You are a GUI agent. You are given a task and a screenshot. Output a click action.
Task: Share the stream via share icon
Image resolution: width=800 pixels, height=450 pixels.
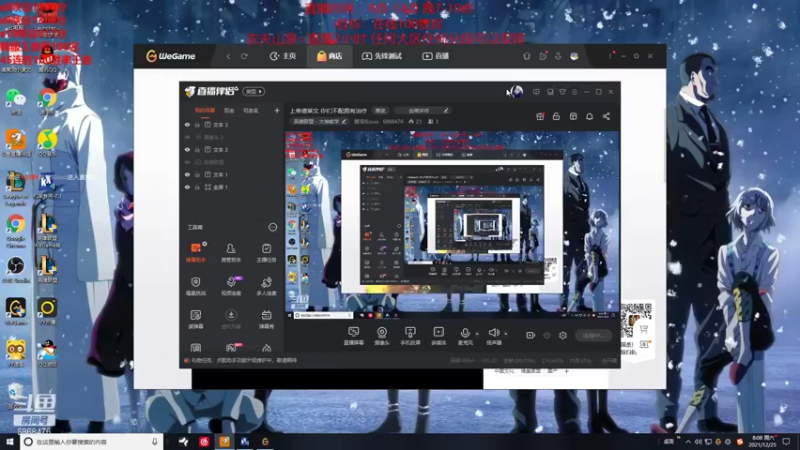coord(606,116)
